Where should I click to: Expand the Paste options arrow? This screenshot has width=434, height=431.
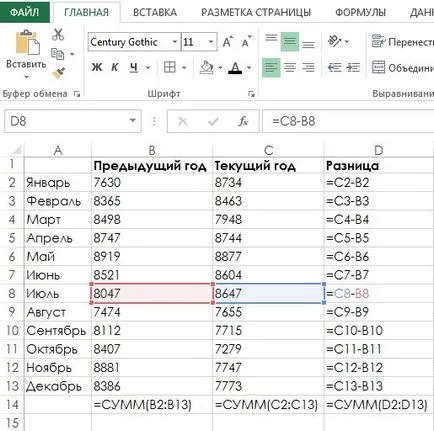pyautogui.click(x=26, y=77)
